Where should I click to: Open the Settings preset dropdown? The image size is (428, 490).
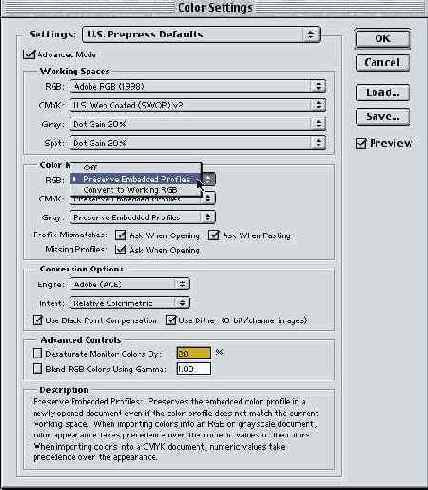pyautogui.click(x=201, y=35)
